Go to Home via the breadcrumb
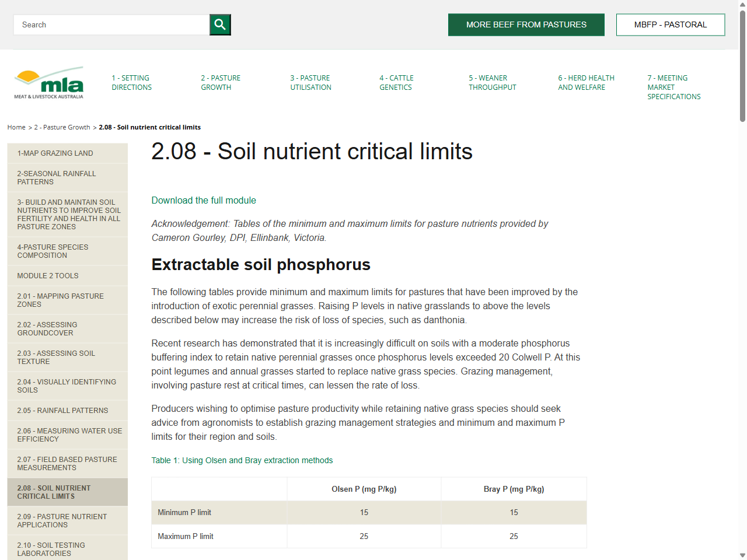 point(16,127)
